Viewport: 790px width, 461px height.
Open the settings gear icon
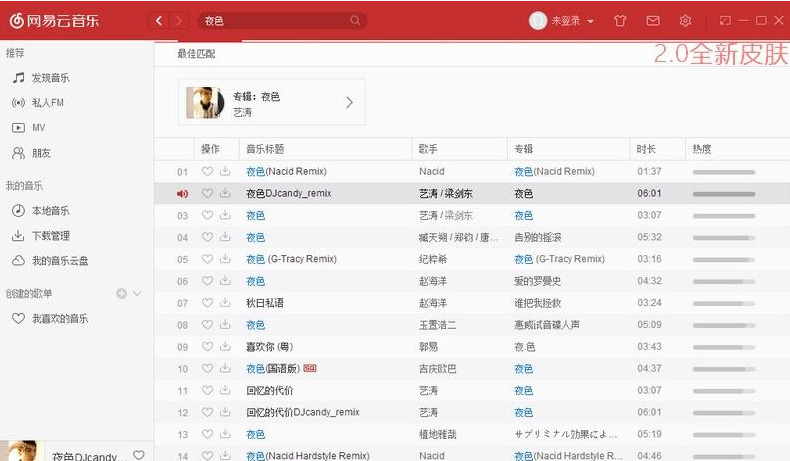685,21
